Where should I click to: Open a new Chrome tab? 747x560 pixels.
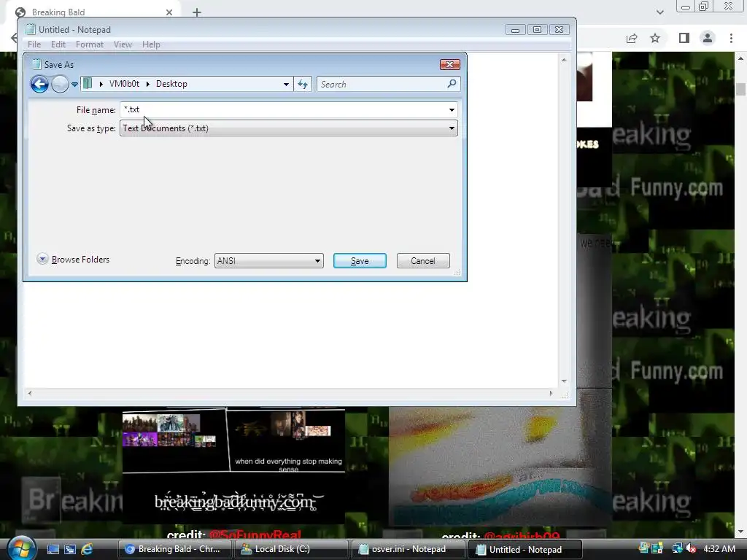click(x=197, y=12)
